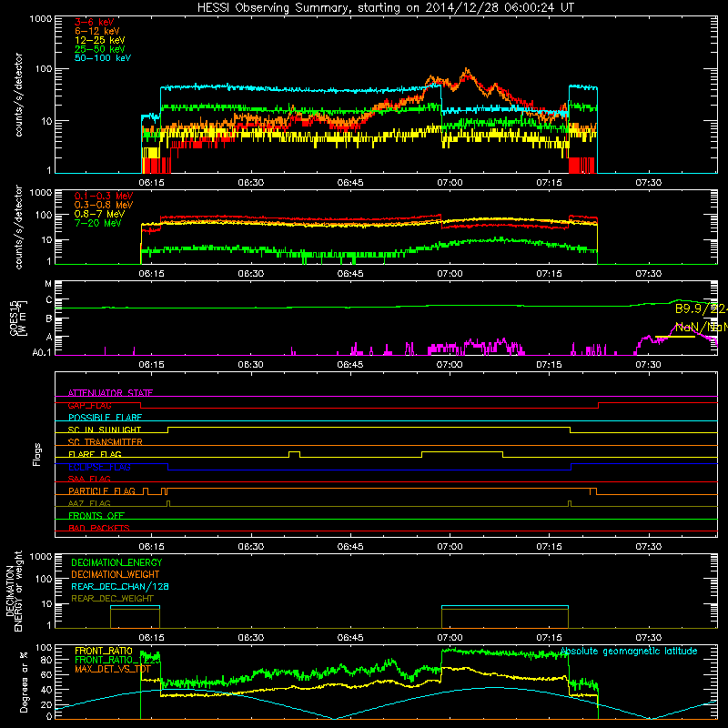Click the GAP_FLAG label
The image size is (728, 728).
[x=89, y=405]
